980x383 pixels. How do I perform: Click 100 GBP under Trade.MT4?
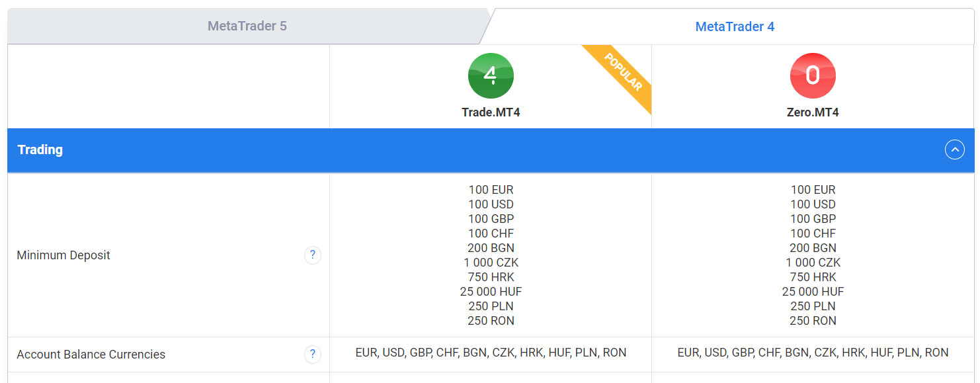[x=491, y=219]
